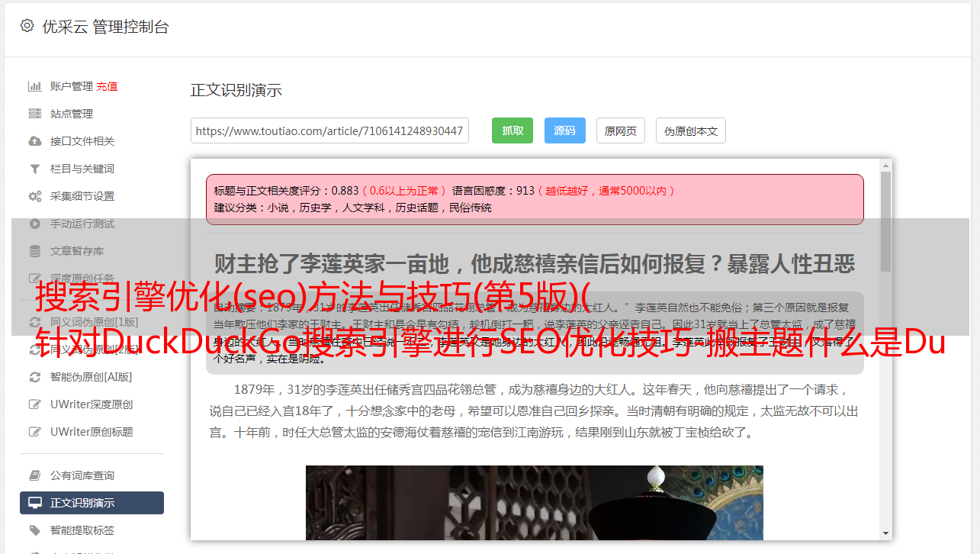The height and width of the screenshot is (554, 980).
Task: Click the 智能伪原创[AI版] refresh icon
Action: coord(34,377)
